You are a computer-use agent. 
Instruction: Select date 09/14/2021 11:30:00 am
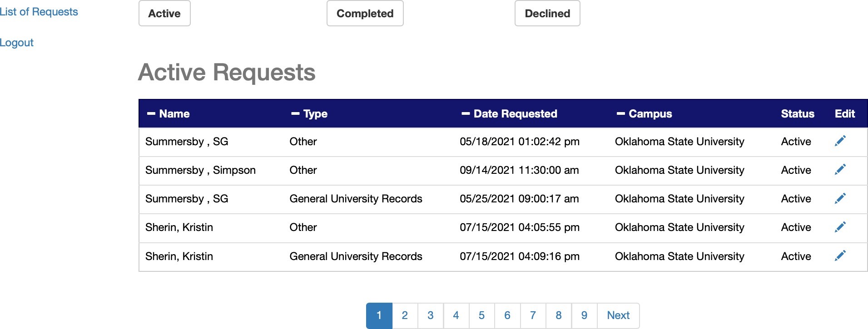click(x=519, y=170)
